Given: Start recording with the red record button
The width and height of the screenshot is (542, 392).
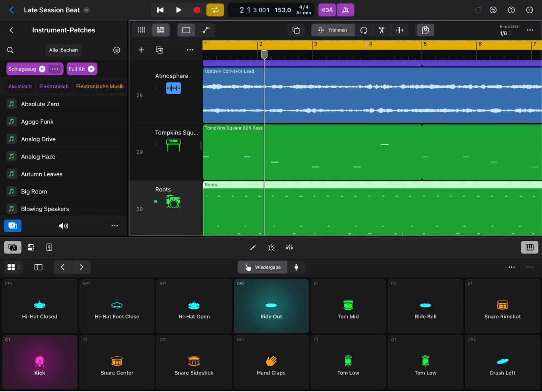Looking at the screenshot, I should click(196, 10).
